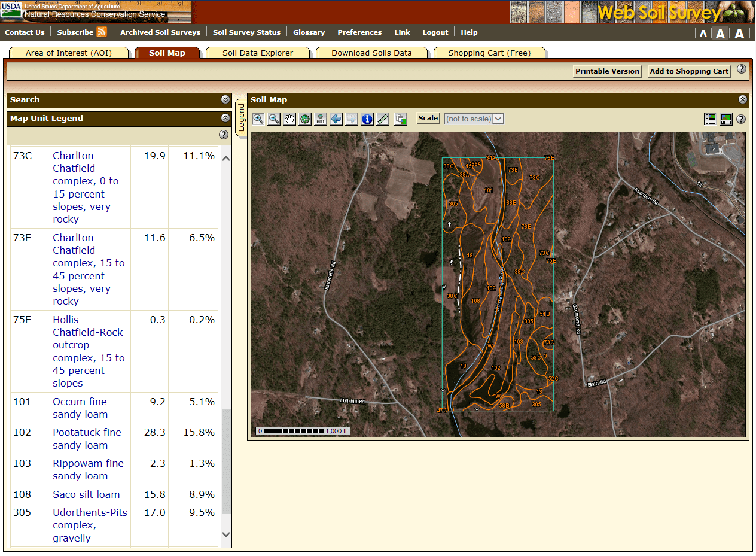
Task: Set the medium text size A
Action: tap(721, 34)
